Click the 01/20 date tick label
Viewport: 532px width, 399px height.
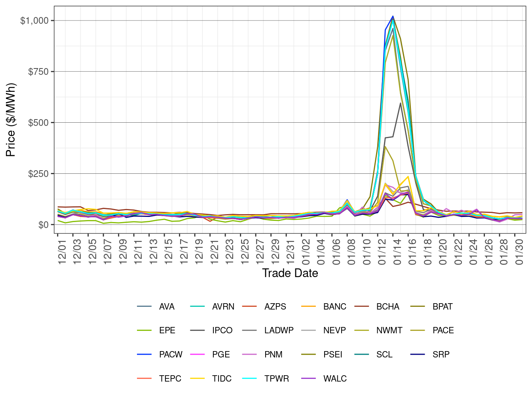tap(443, 251)
